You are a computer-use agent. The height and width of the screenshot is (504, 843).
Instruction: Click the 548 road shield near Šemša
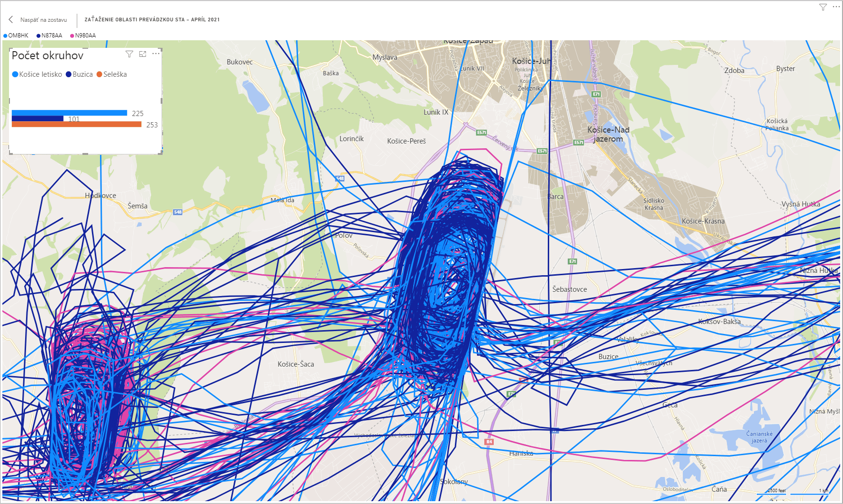[x=178, y=212]
